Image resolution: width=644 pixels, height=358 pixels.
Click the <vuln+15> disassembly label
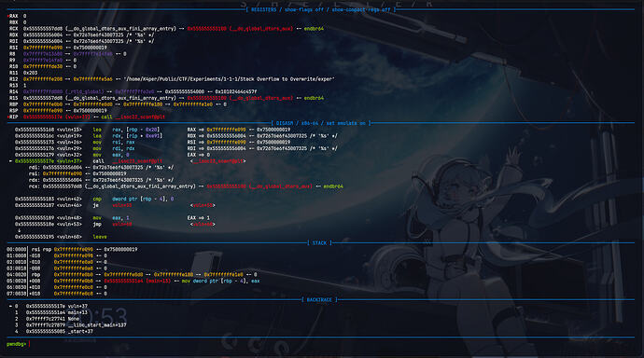click(x=69, y=130)
